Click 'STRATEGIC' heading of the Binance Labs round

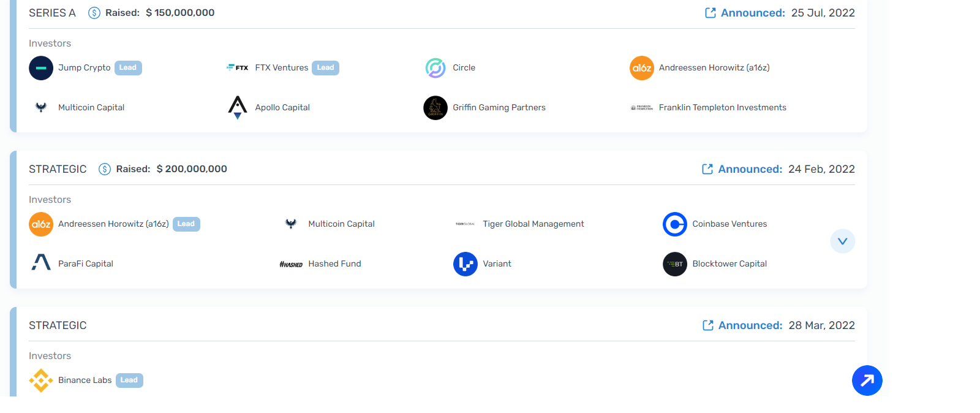click(x=58, y=325)
